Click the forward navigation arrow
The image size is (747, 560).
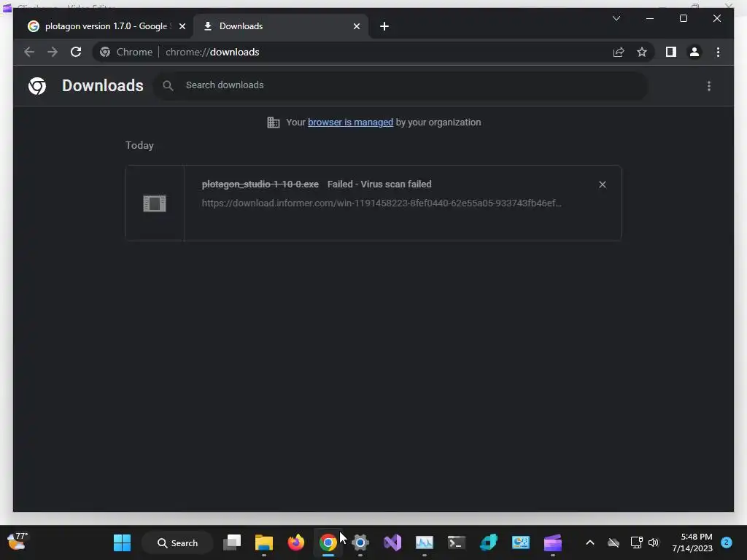53,52
